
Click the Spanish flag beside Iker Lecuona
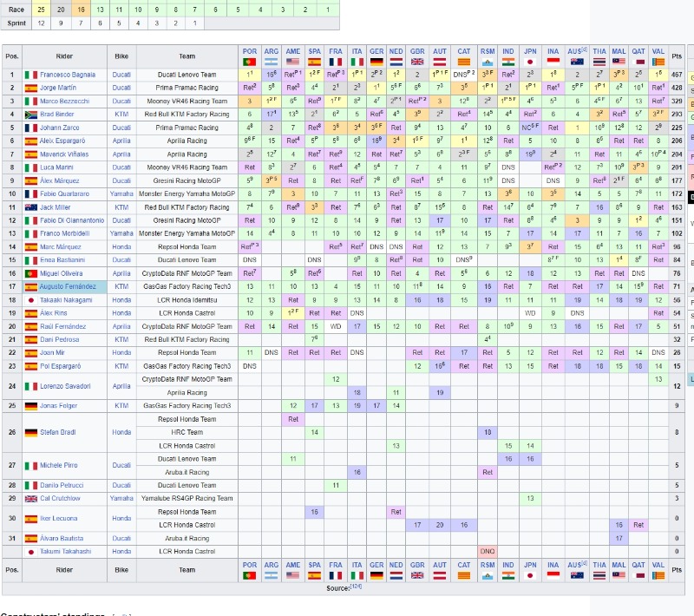click(31, 519)
